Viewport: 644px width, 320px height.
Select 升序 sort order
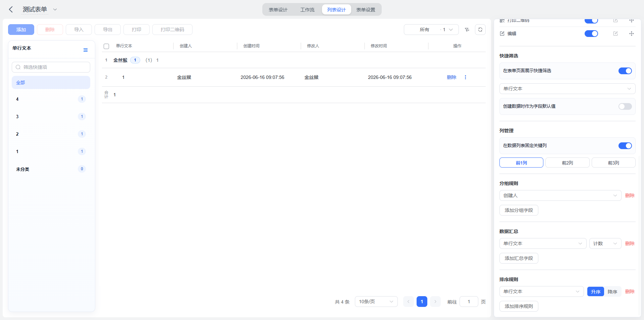point(595,291)
